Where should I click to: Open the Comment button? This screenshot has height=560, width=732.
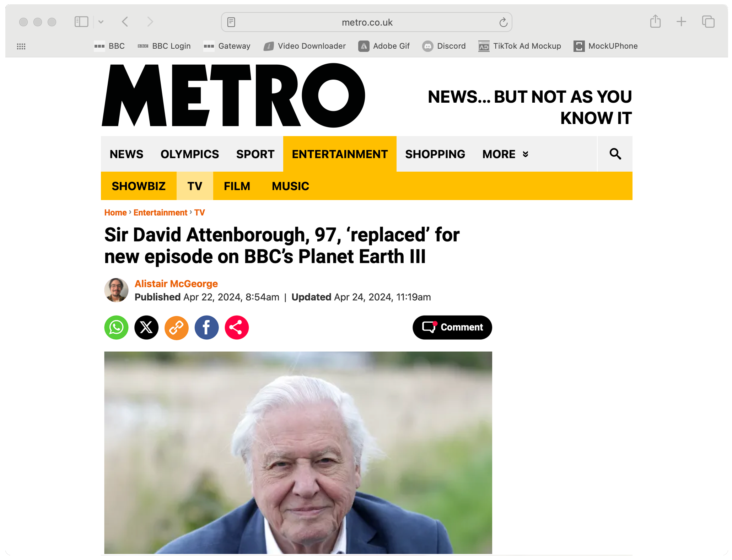coord(452,327)
